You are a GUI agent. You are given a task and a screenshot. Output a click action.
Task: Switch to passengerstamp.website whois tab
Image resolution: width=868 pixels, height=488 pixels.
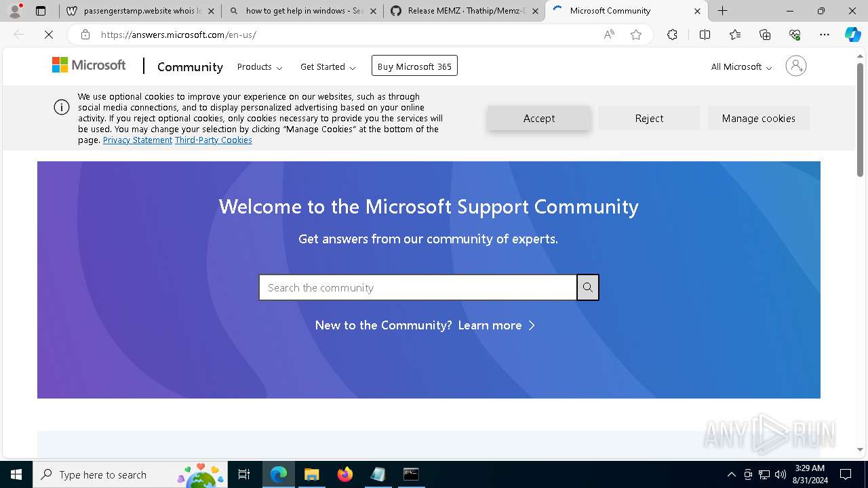[141, 11]
